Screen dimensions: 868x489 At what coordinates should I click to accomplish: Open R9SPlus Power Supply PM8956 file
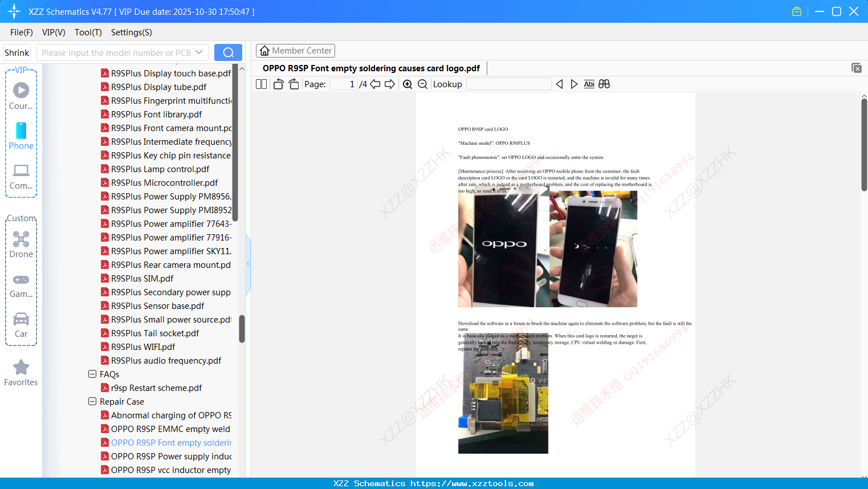172,196
